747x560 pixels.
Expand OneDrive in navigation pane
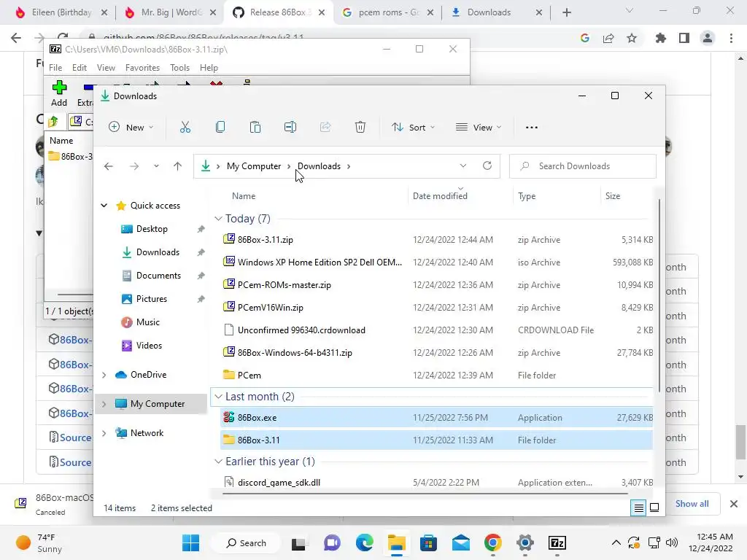104,375
